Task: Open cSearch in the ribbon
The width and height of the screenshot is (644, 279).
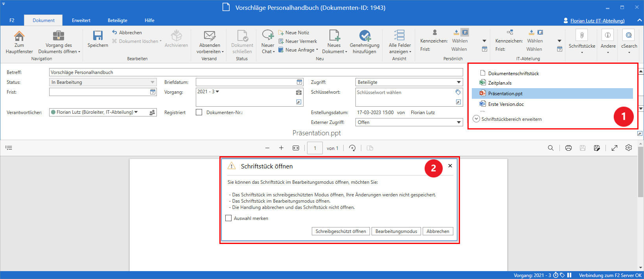Action: point(629,36)
